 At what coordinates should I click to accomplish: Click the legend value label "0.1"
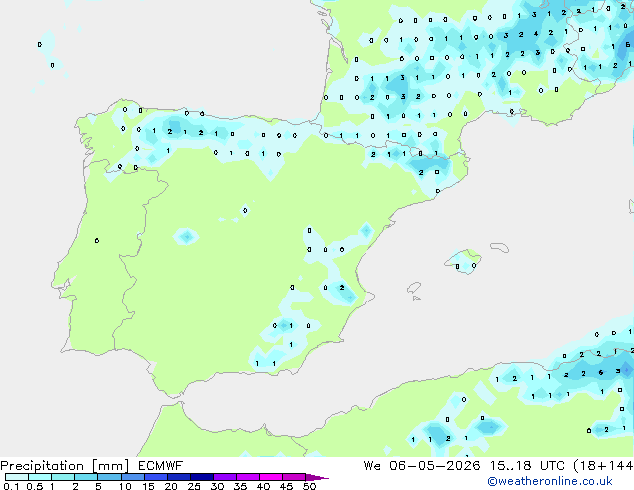click(11, 486)
